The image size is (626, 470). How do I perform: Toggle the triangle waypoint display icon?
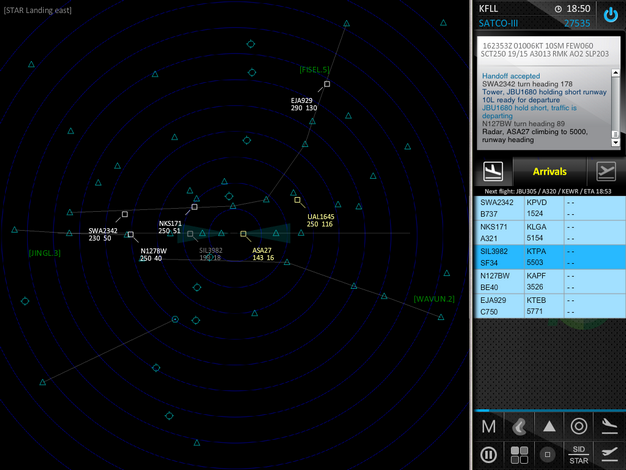(x=549, y=426)
